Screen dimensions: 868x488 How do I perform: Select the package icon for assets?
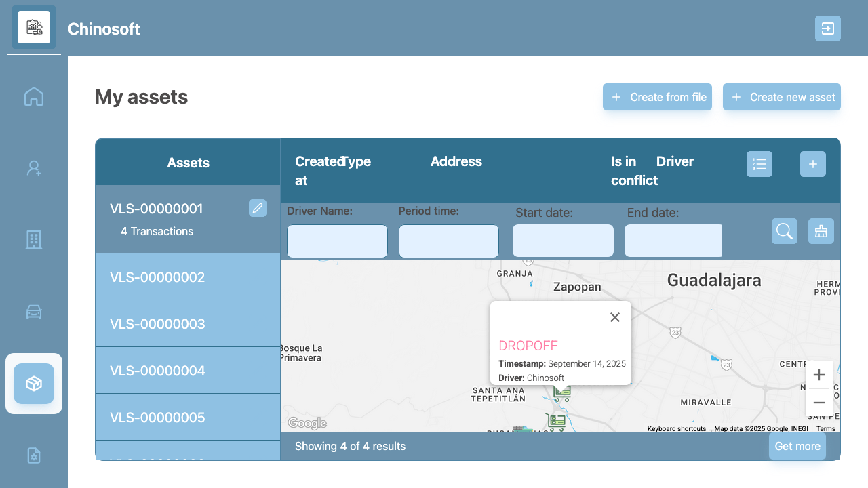point(33,383)
